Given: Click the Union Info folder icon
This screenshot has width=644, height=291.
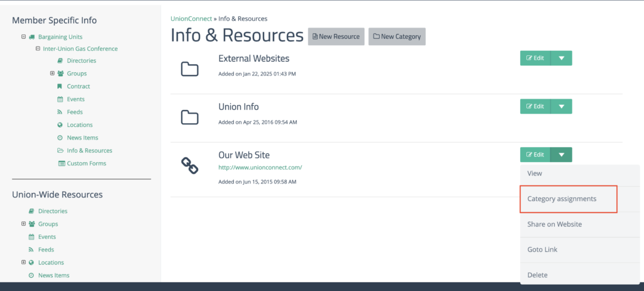Looking at the screenshot, I should (189, 117).
